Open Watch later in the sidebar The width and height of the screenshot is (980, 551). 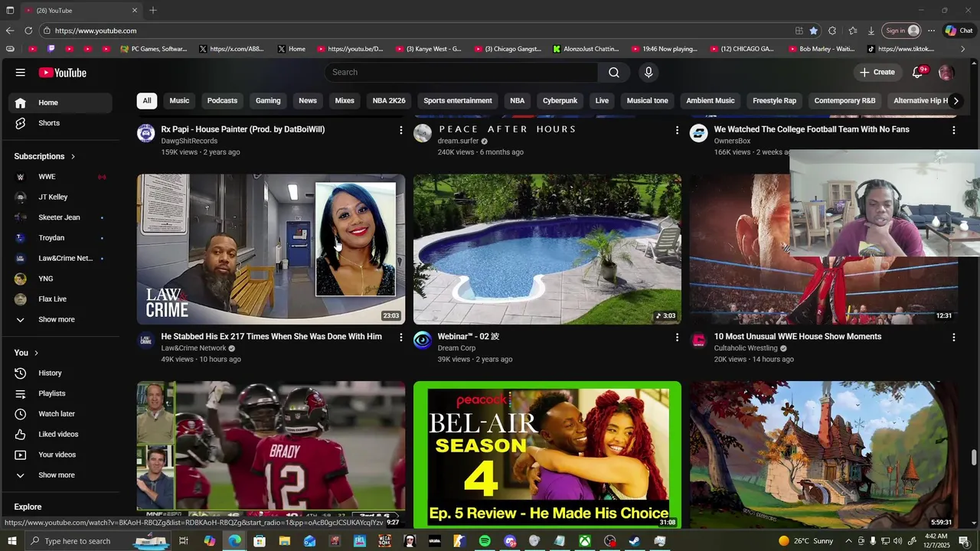(60, 414)
